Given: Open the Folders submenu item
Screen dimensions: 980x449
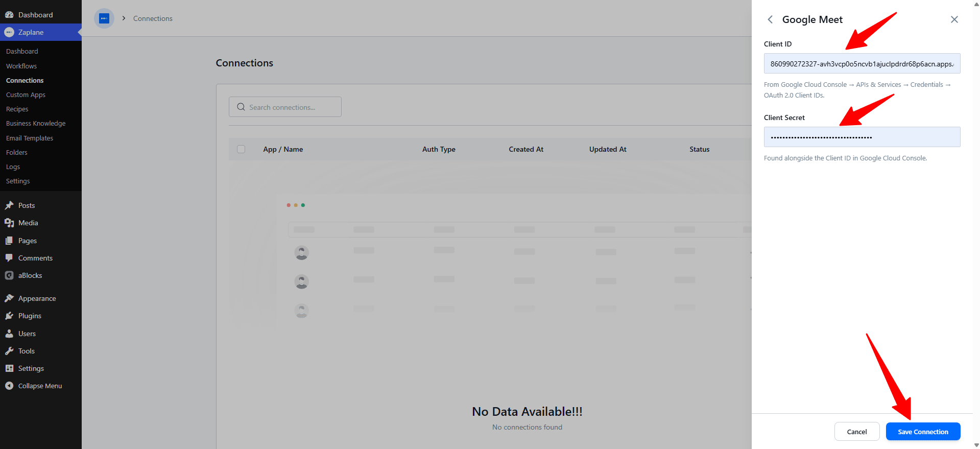Looking at the screenshot, I should (x=17, y=152).
